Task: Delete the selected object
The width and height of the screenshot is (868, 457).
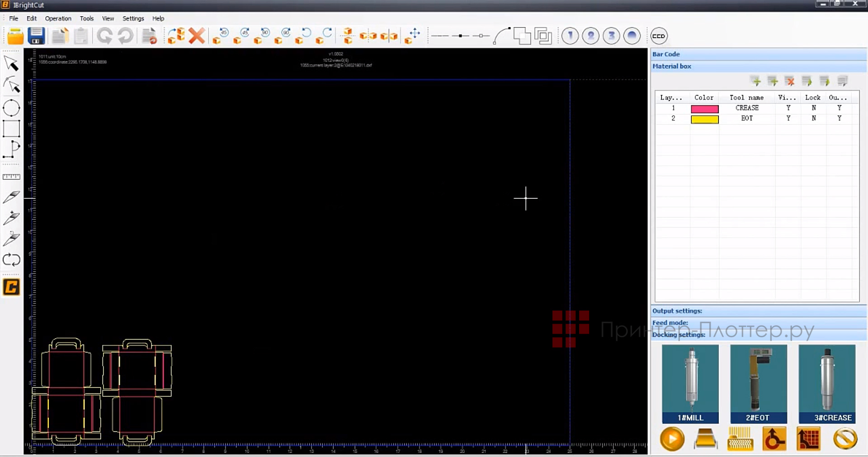Action: 197,36
